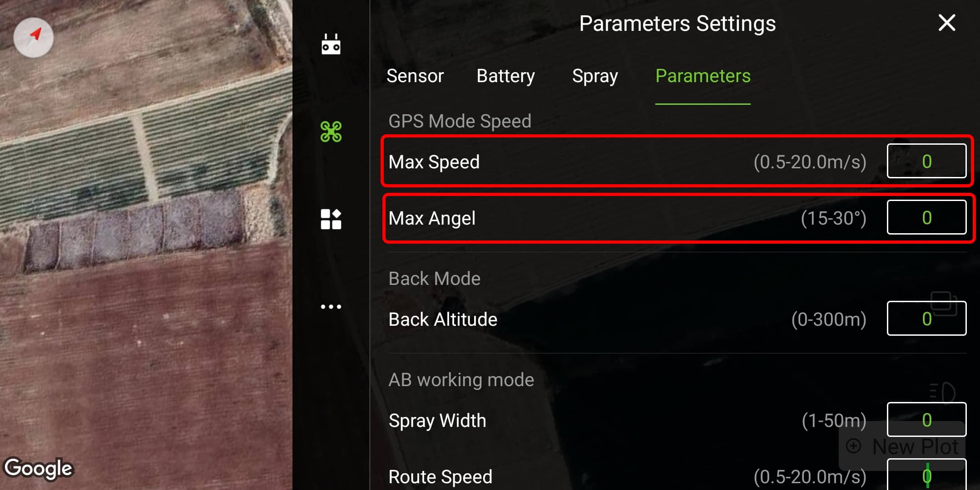Screen dimensions: 980x490
Task: Switch to the Sensor tab
Action: click(417, 76)
